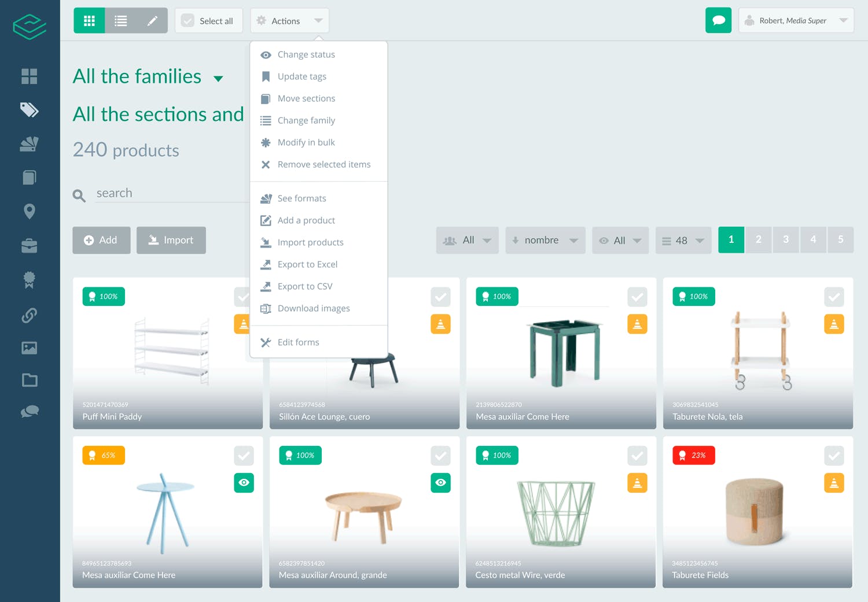Select the pencil edit view icon
The width and height of the screenshot is (868, 602).
152,21
